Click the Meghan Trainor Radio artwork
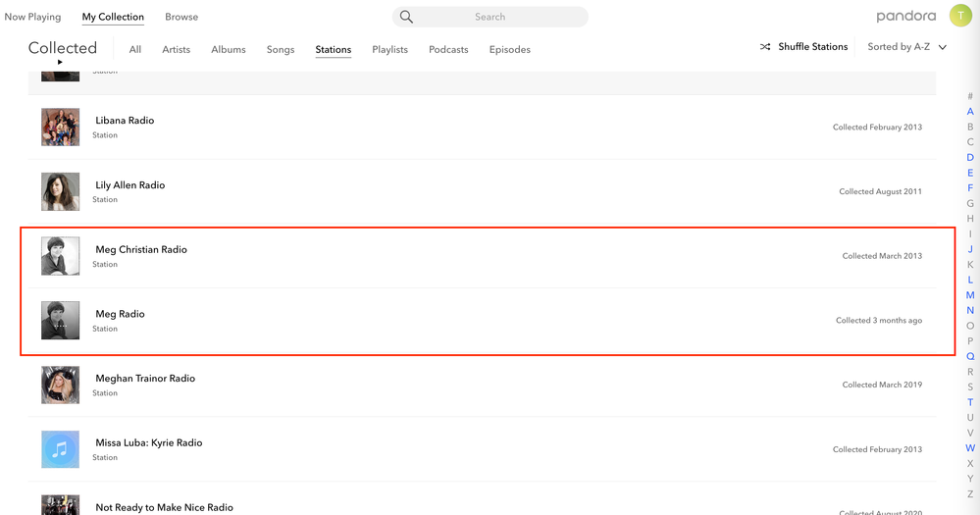Screen dimensions: 980x515 (x=60, y=385)
